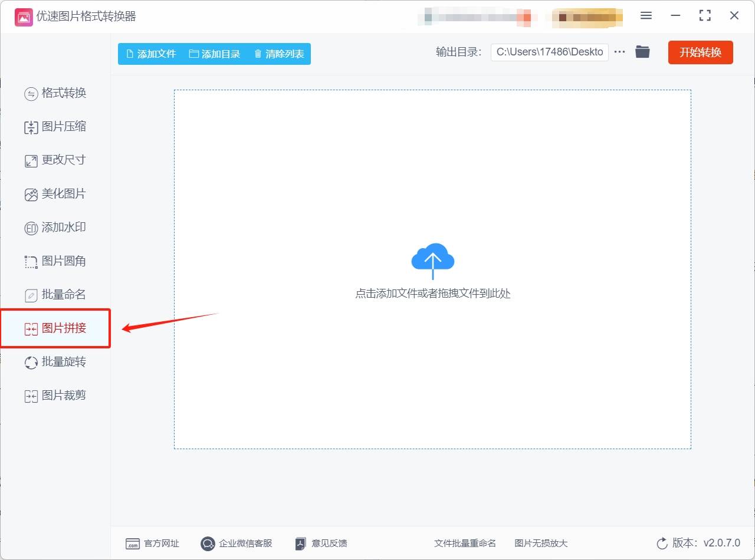The image size is (755, 560).
Task: Open the 意见反馈 feedback link
Action: click(x=321, y=543)
